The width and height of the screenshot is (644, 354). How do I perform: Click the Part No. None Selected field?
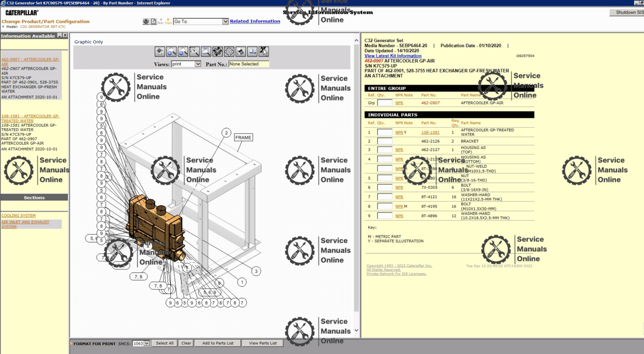click(249, 64)
